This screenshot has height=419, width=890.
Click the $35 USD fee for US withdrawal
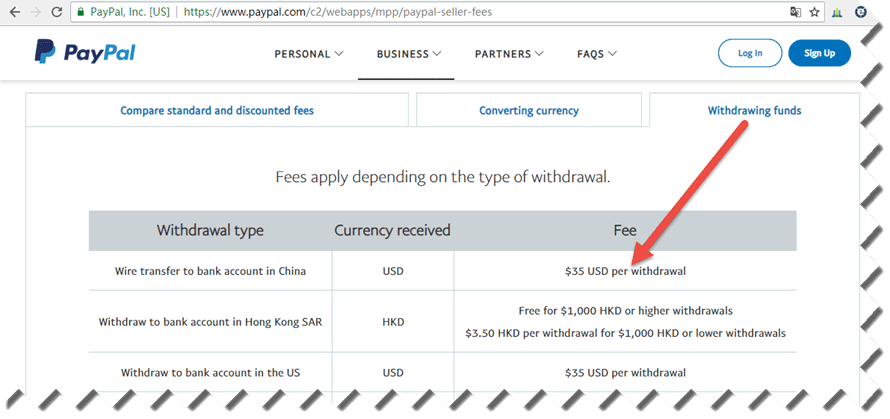click(625, 373)
